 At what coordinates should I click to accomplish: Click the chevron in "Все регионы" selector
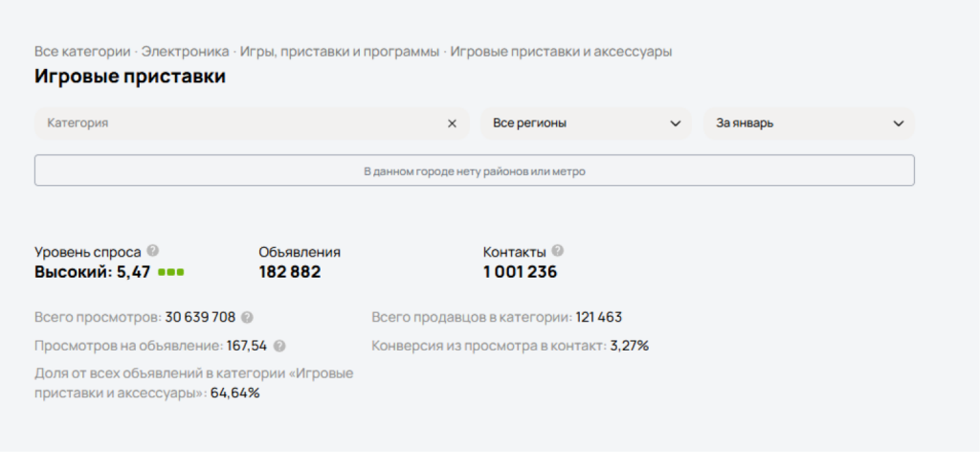pyautogui.click(x=675, y=124)
